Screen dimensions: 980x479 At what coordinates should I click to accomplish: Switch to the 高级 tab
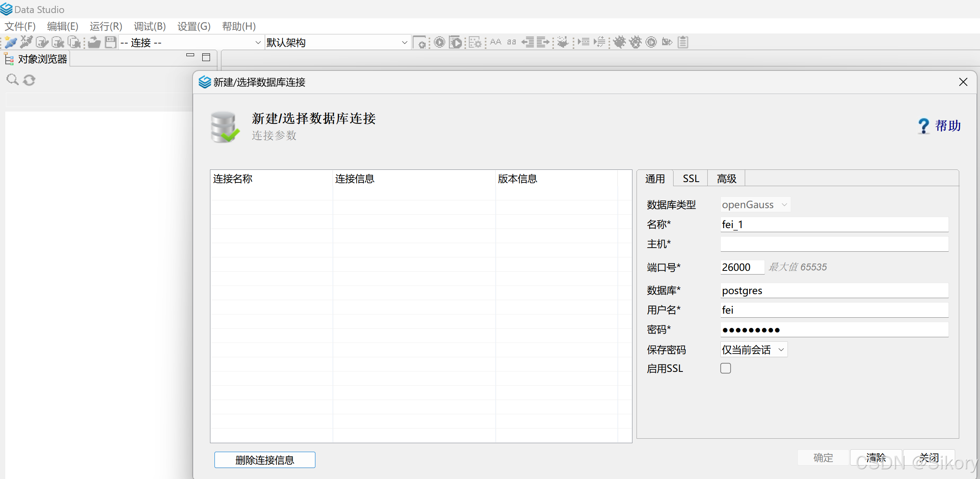point(727,178)
